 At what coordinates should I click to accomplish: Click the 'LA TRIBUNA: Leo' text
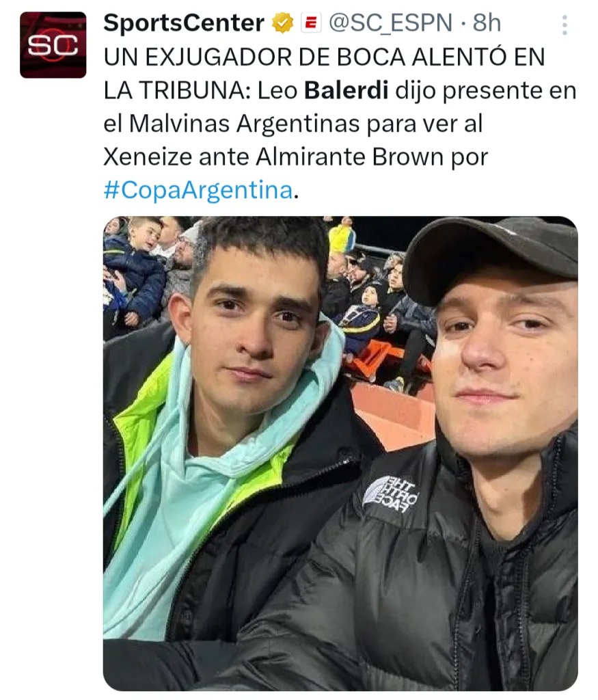point(201,90)
